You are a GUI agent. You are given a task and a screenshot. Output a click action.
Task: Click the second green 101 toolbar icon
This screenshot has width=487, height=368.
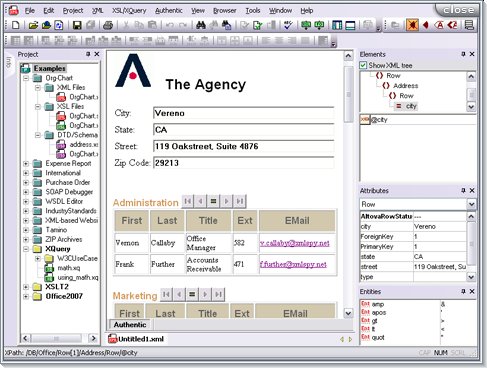(x=319, y=25)
